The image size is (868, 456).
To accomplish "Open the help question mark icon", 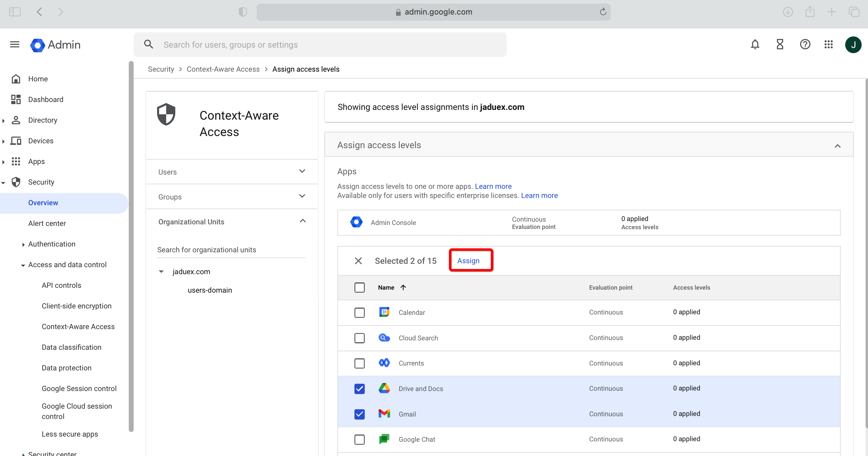I will point(805,44).
